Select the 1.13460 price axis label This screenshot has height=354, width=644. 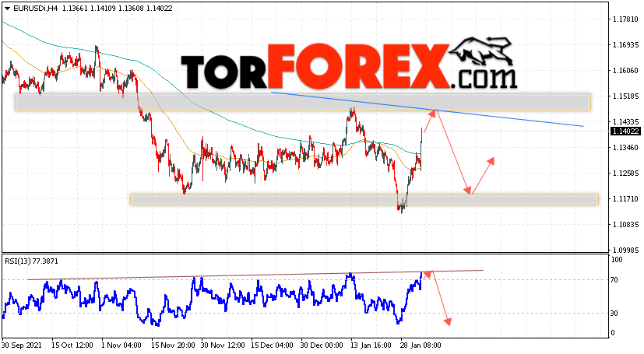pos(625,147)
